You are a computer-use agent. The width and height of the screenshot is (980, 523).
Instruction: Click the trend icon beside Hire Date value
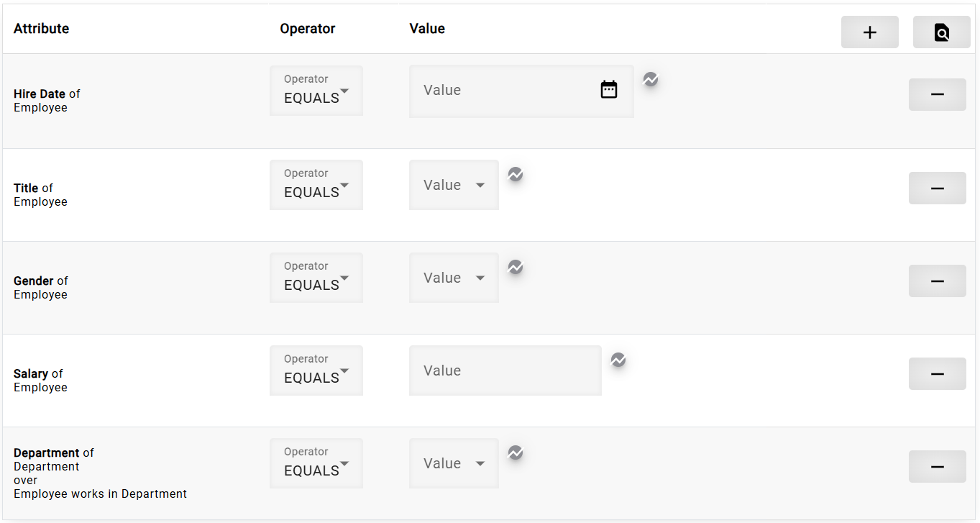click(x=650, y=79)
